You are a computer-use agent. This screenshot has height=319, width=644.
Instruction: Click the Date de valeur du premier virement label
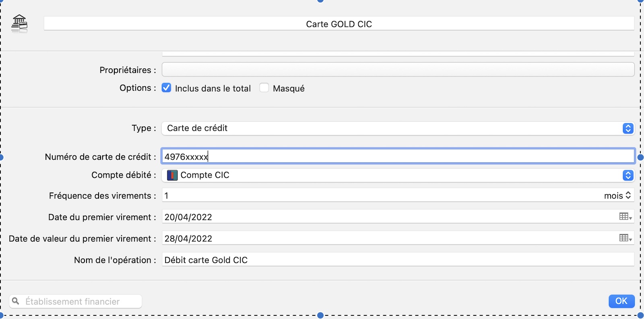coord(83,238)
